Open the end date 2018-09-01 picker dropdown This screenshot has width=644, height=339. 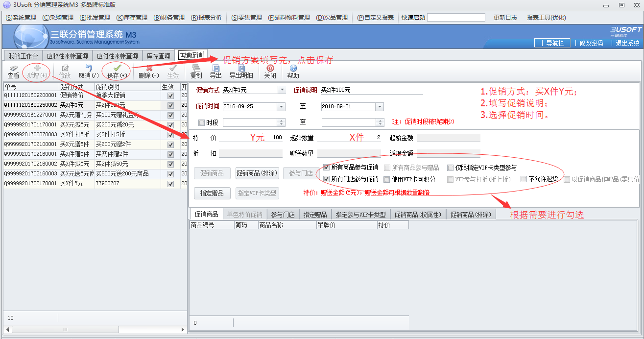380,107
